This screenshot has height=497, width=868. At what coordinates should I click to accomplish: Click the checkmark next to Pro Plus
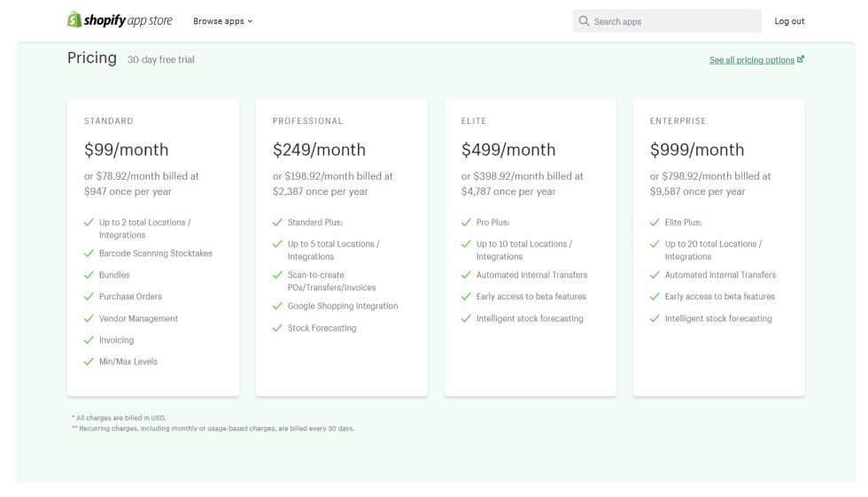tap(466, 222)
